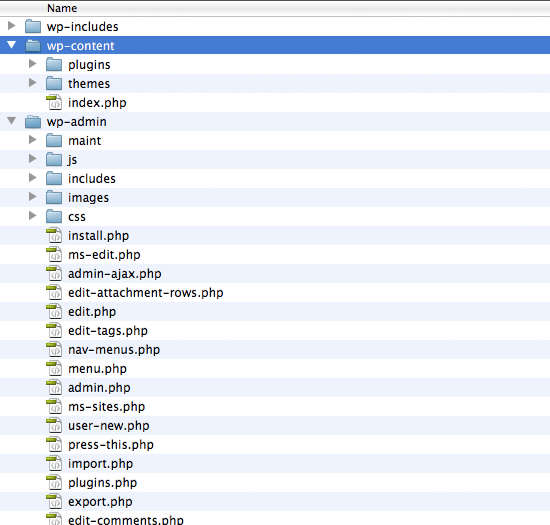
Task: Click the wp-includes folder icon
Action: pos(33,26)
